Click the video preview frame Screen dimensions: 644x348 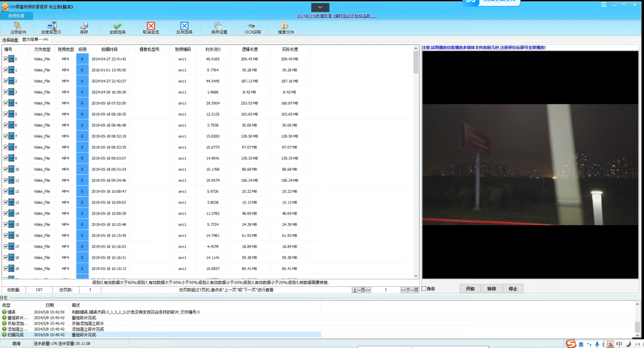[x=530, y=164]
